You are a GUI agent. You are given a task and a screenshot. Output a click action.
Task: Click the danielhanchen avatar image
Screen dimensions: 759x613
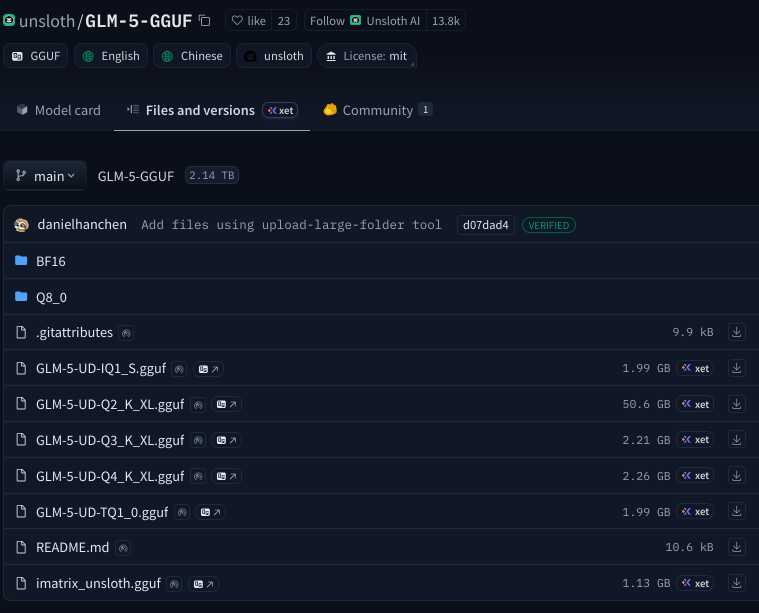[21, 225]
